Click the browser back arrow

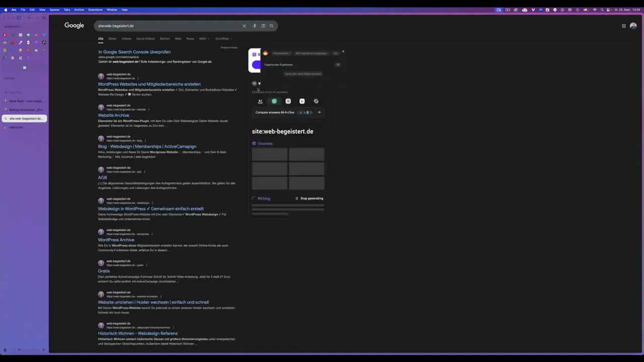coord(29,18)
